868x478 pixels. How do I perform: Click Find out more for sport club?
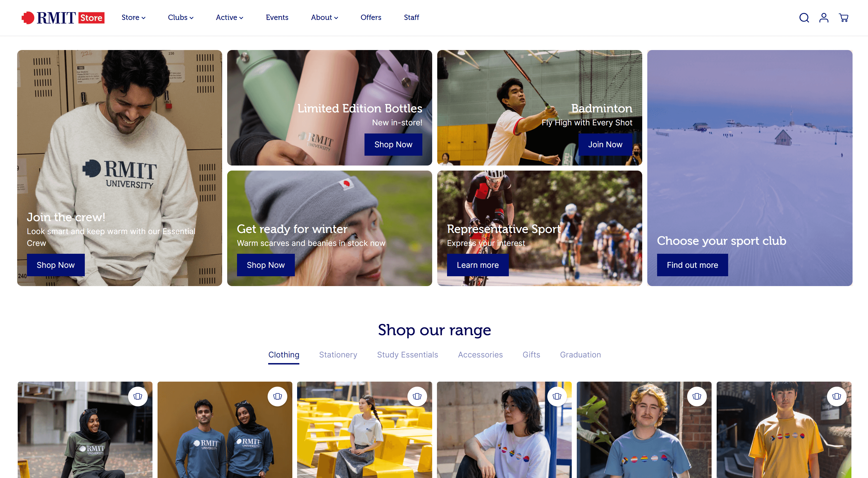692,265
